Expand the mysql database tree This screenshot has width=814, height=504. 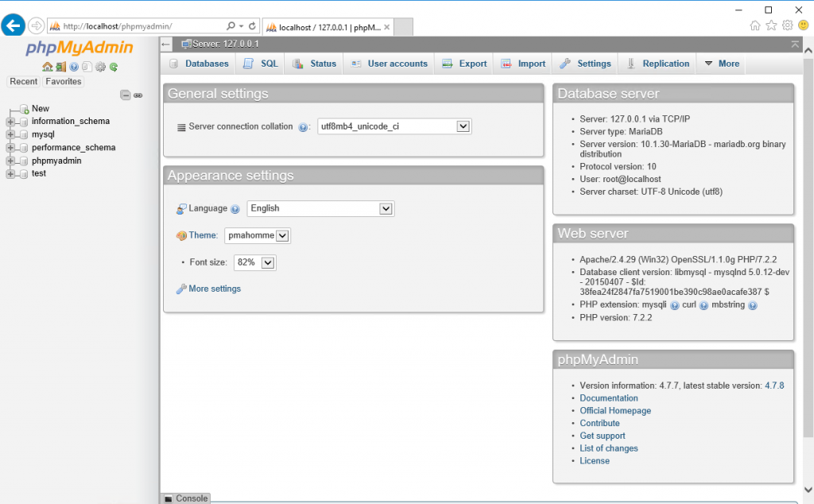pyautogui.click(x=10, y=135)
